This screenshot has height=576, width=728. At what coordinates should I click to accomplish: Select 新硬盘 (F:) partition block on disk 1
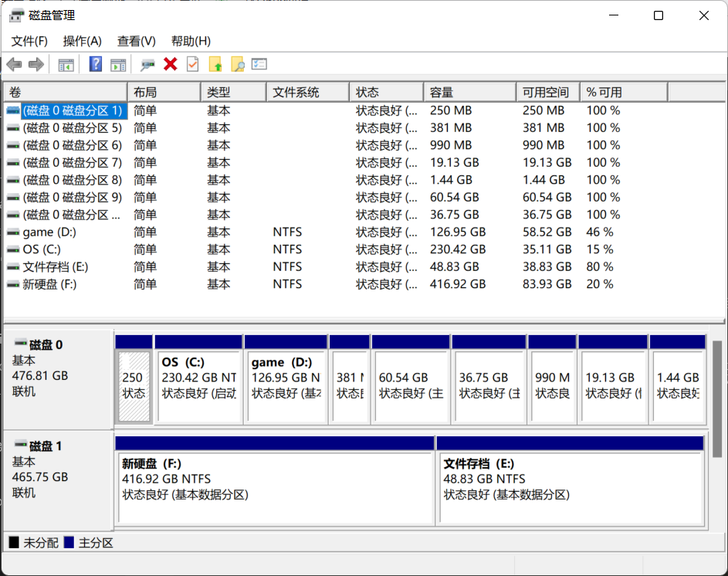(276, 488)
